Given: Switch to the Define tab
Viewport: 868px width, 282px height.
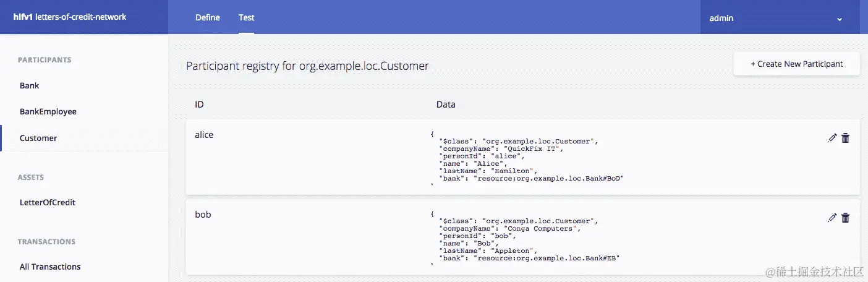Looking at the screenshot, I should [x=208, y=17].
